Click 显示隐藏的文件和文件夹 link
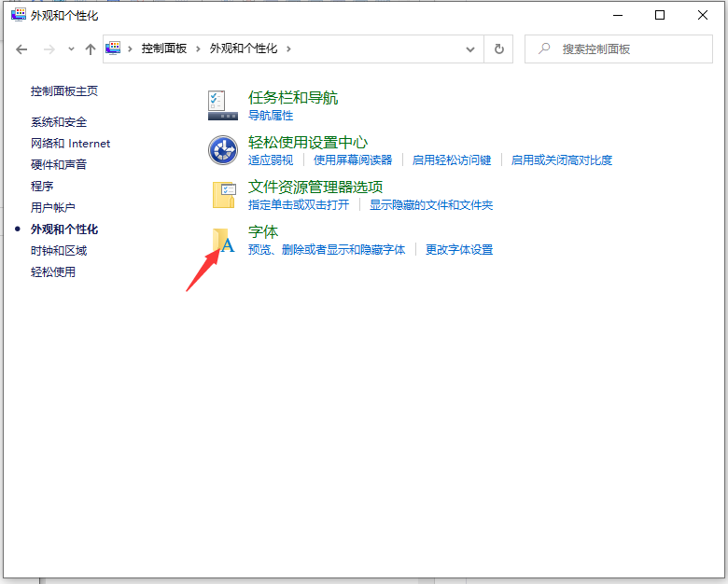 coord(431,204)
